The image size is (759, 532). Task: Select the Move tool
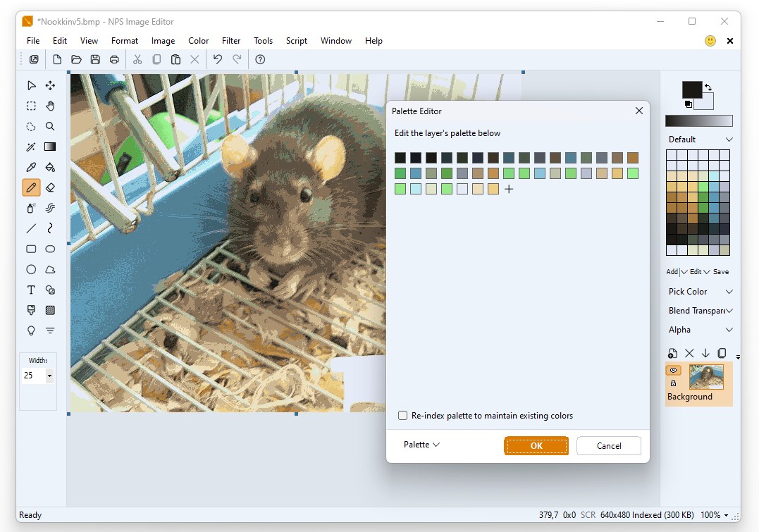click(x=50, y=86)
